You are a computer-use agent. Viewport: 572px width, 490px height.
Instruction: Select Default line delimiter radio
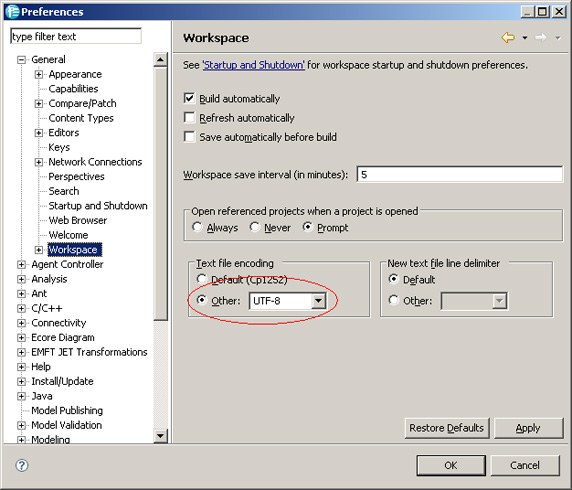(393, 279)
